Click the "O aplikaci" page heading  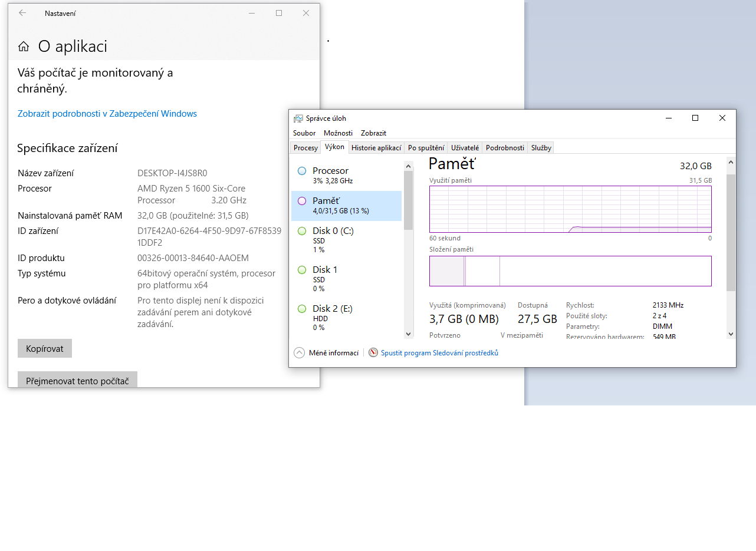(x=73, y=47)
